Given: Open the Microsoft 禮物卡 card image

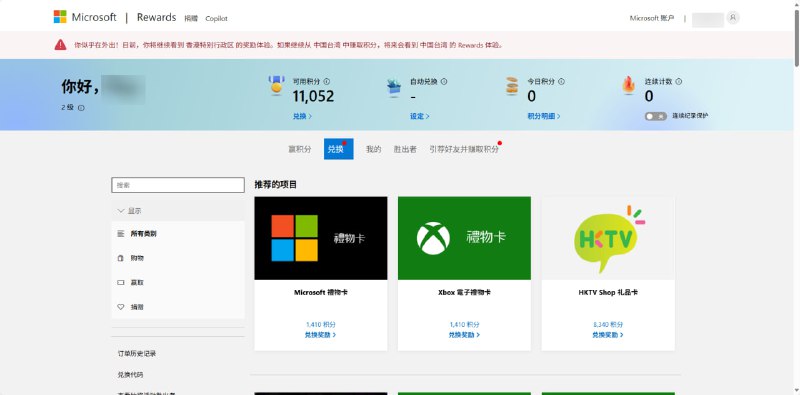Looking at the screenshot, I should [x=321, y=238].
